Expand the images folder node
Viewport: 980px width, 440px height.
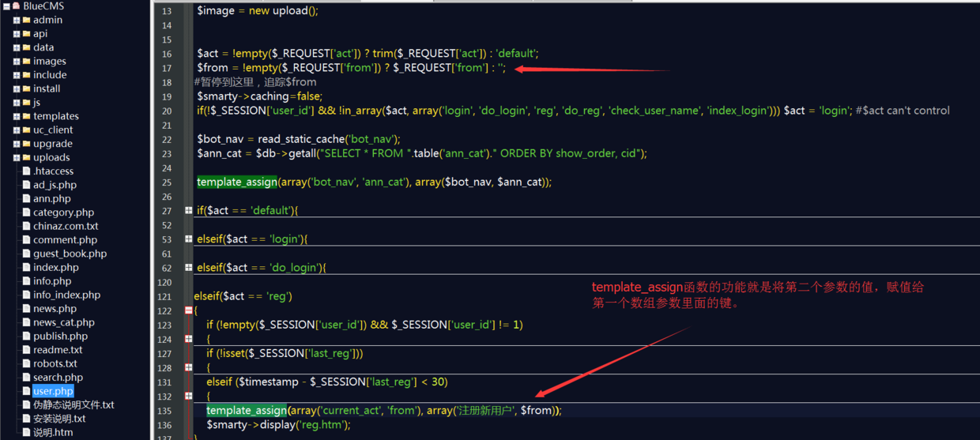(17, 62)
